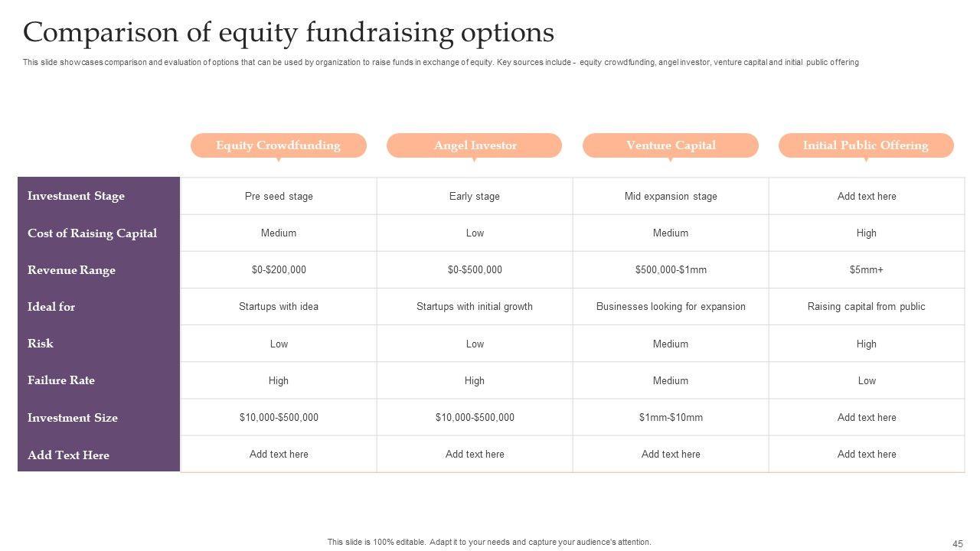Click the Investment Stage row label

pos(76,196)
